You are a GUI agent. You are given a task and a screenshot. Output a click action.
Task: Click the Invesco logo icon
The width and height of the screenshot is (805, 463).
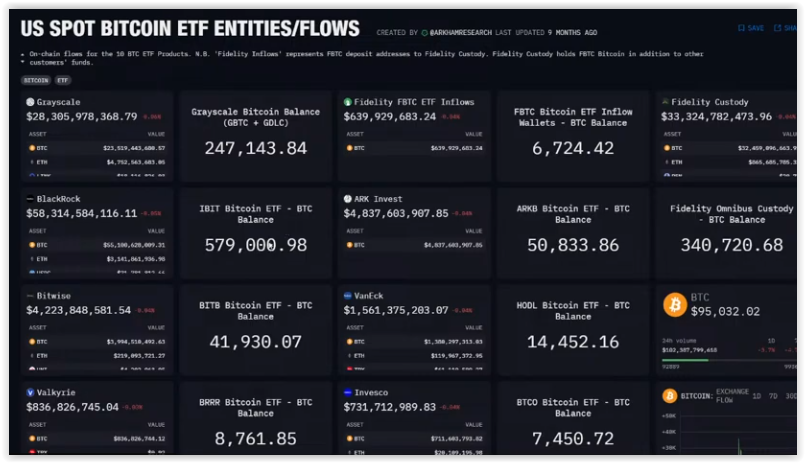(x=348, y=393)
